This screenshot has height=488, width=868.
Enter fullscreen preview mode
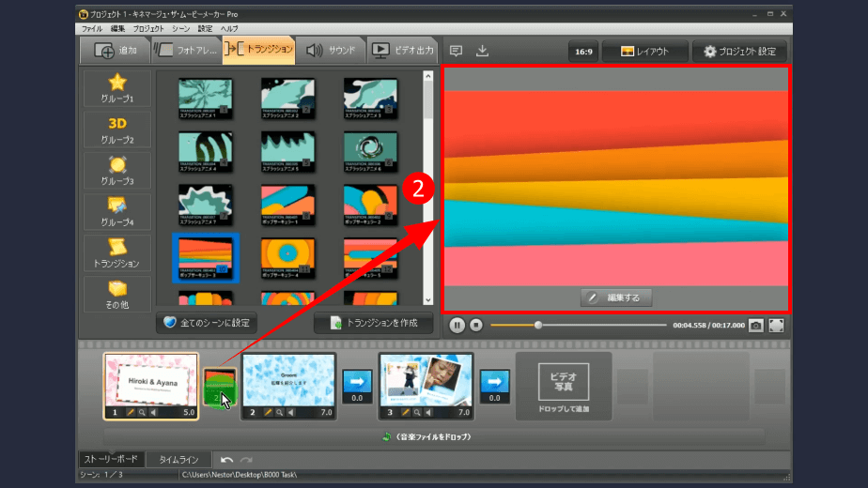point(777,326)
